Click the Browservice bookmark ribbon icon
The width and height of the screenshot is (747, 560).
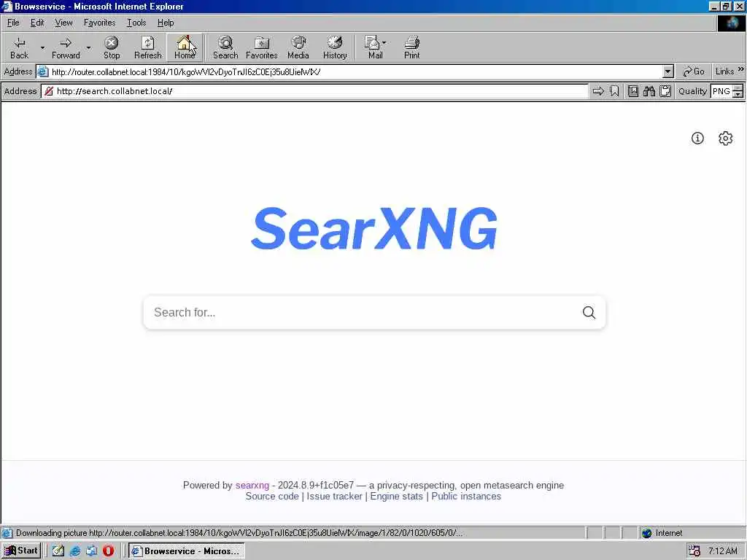click(614, 91)
